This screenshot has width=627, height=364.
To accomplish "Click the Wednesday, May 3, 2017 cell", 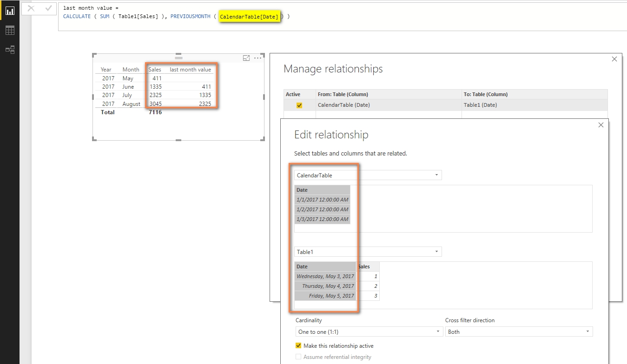I will 325,276.
